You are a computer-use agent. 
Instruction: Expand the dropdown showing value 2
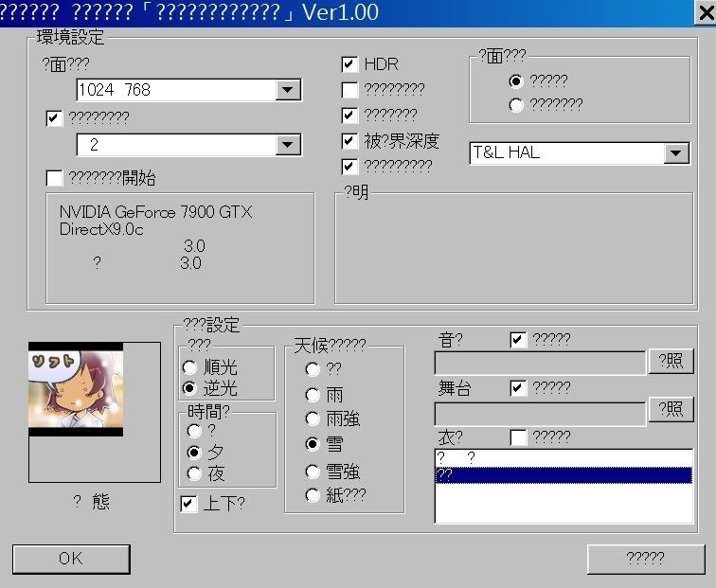point(288,145)
